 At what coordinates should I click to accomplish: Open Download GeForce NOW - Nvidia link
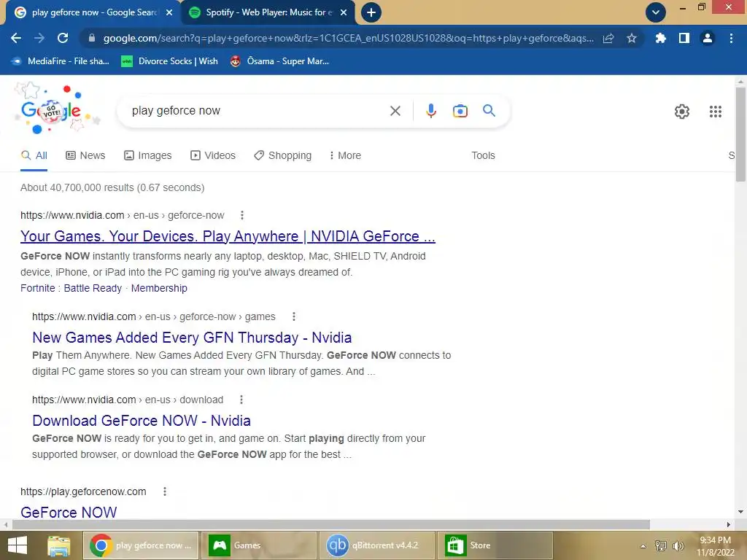(142, 421)
